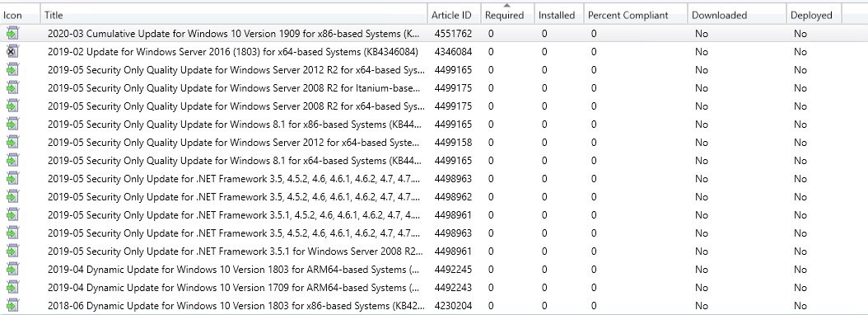Click the icon of the 2019-04 Dynamic Update 1803 ARM64 row
The width and height of the screenshot is (868, 315).
pos(12,270)
